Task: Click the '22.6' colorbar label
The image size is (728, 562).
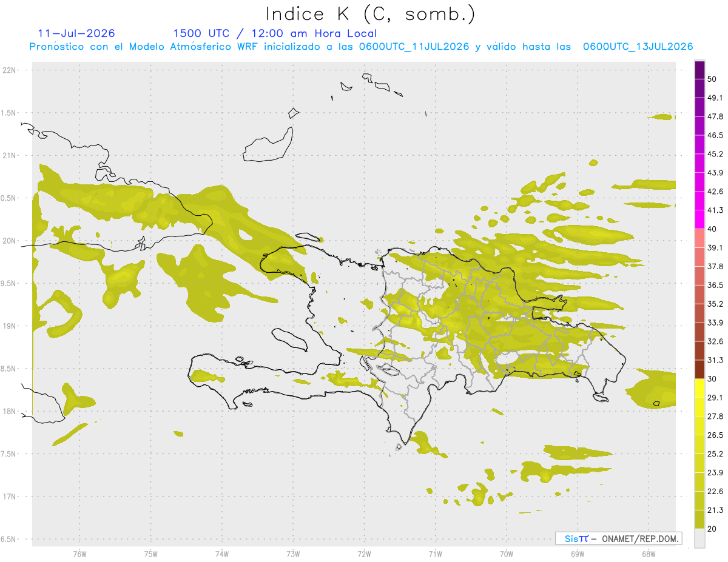Action: point(715,491)
